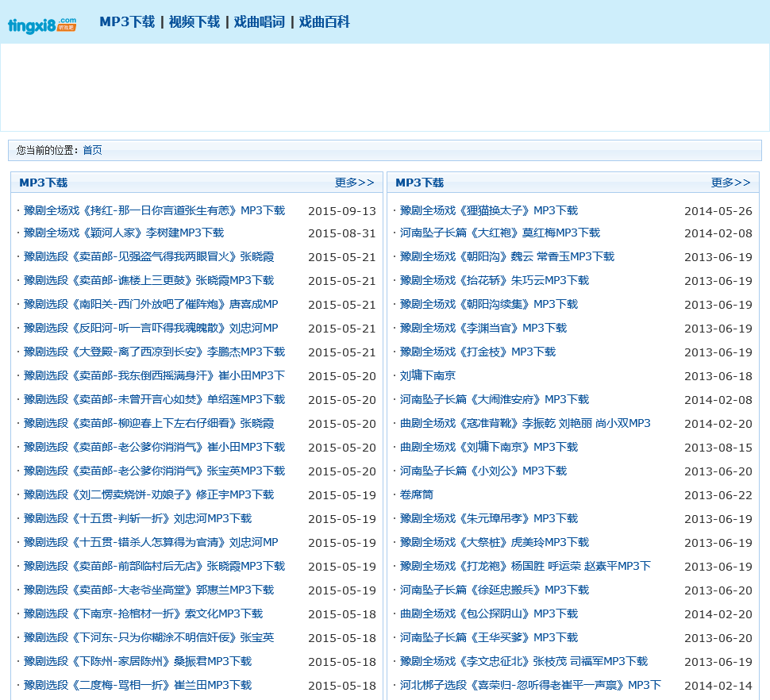
Task: Open the MP3下载 navigation menu
Action: [127, 22]
